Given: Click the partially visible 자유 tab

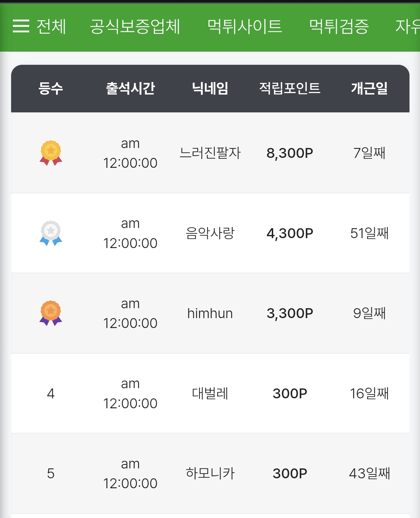Looking at the screenshot, I should (x=407, y=26).
